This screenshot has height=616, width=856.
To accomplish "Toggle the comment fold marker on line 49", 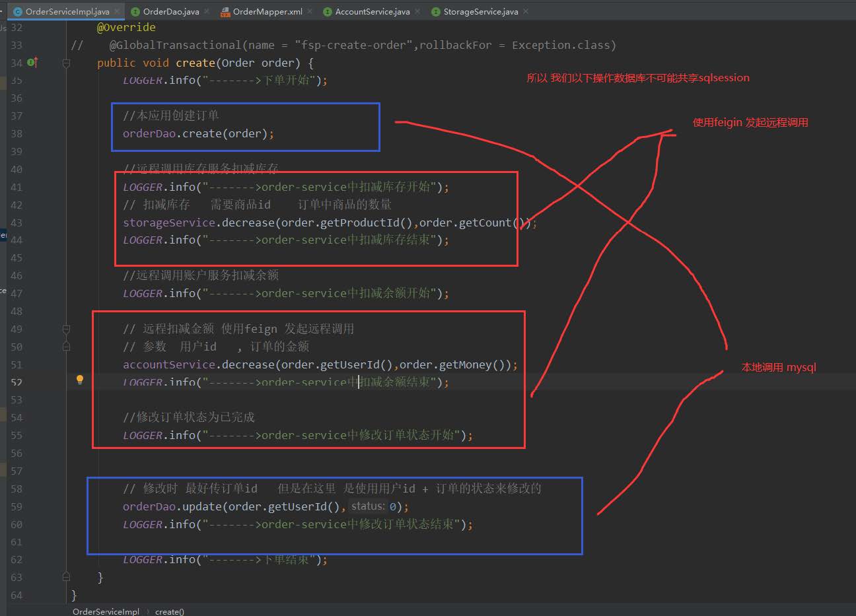I will [x=66, y=329].
